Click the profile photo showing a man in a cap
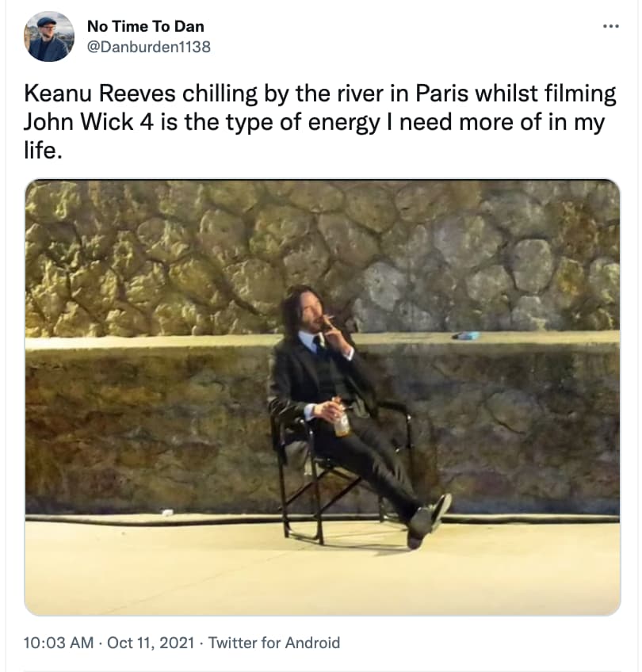 [49, 33]
